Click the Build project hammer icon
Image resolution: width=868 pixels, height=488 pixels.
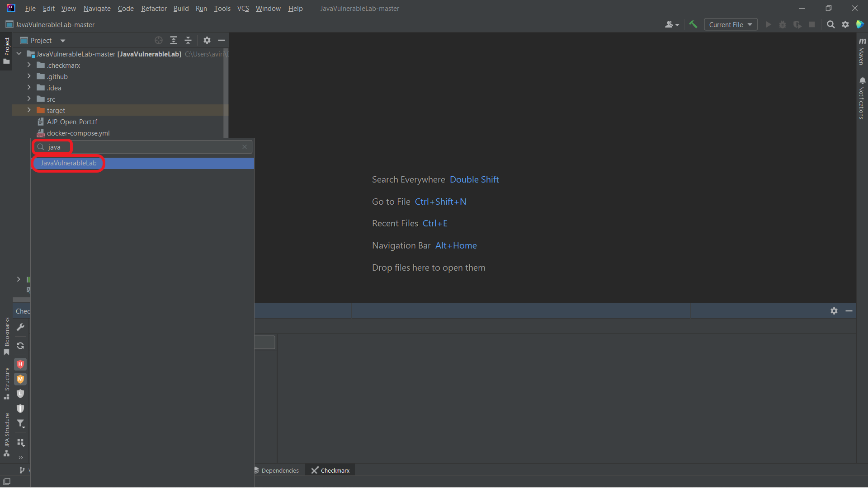pos(693,24)
